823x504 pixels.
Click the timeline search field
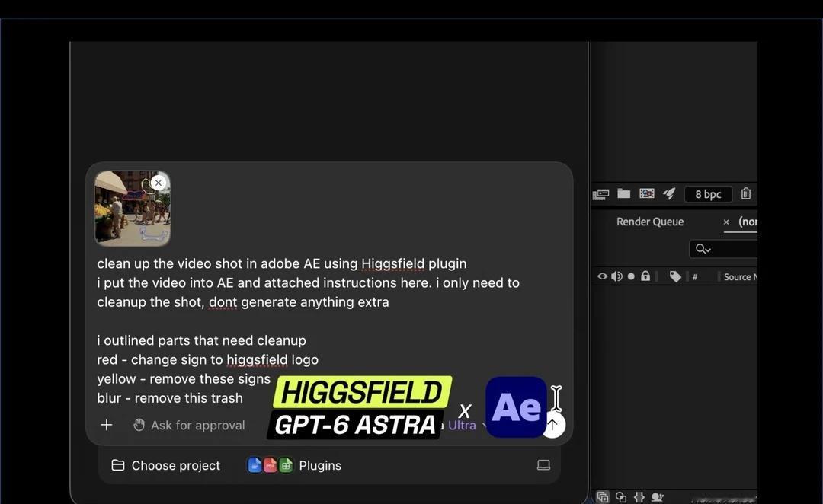pos(723,249)
